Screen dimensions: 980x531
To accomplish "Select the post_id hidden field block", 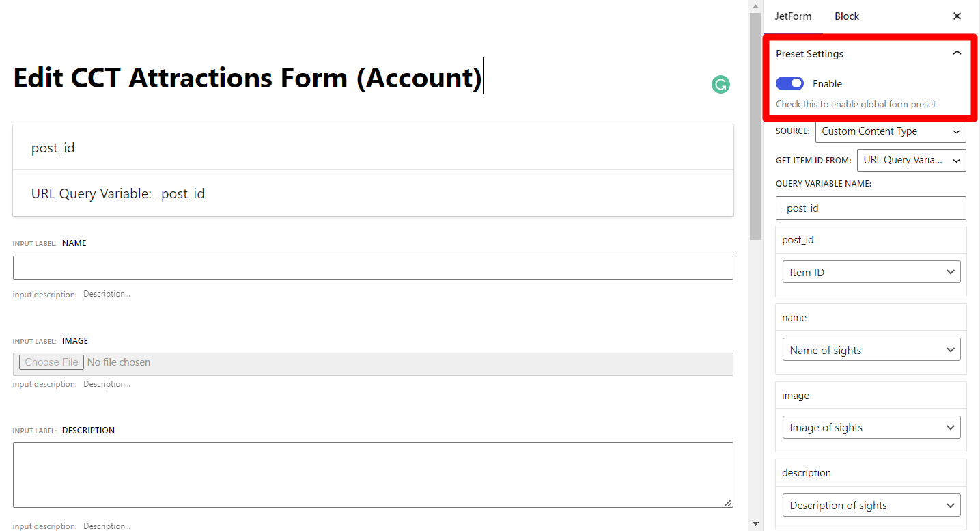I will [x=373, y=148].
